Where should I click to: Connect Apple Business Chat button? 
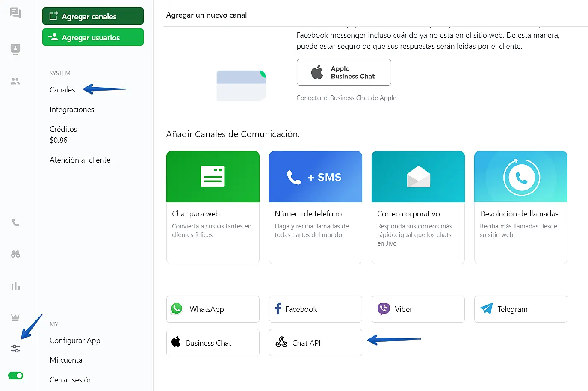click(x=344, y=72)
